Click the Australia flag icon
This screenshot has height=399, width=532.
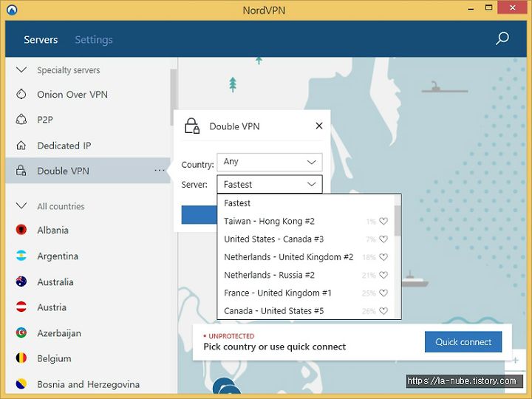click(21, 282)
